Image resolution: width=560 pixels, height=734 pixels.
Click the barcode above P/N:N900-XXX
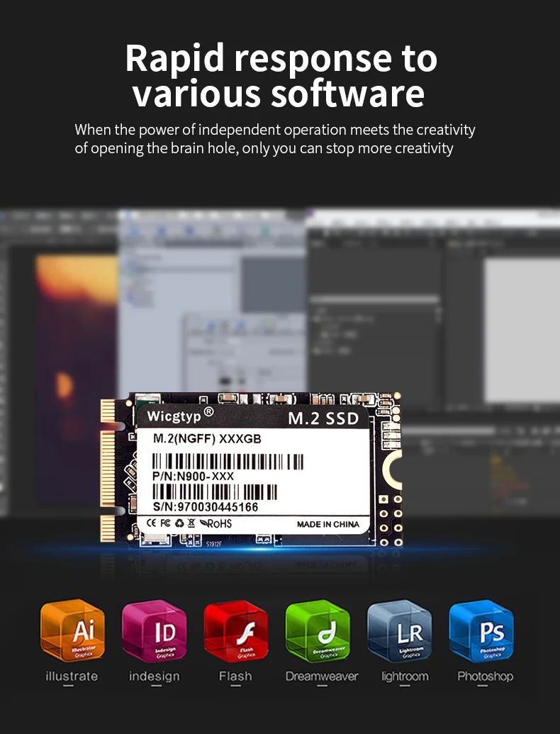point(228,462)
